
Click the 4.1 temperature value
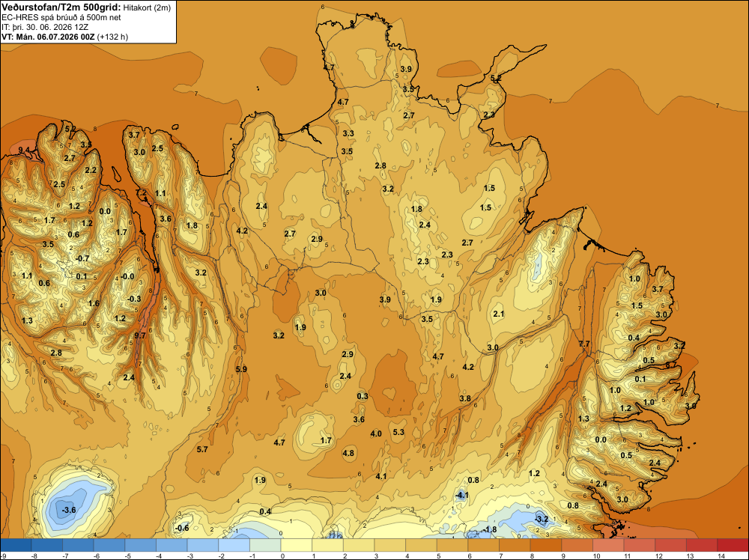pyautogui.click(x=380, y=476)
